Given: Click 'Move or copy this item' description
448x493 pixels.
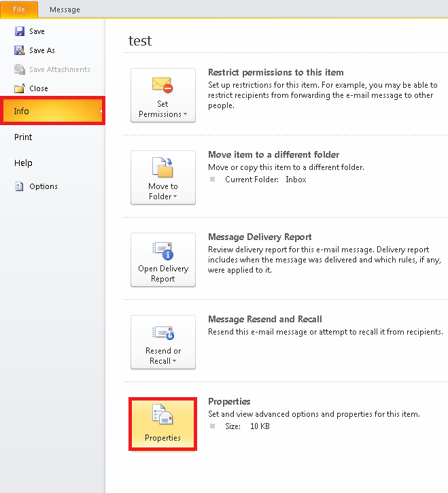Looking at the screenshot, I should pos(286,167).
